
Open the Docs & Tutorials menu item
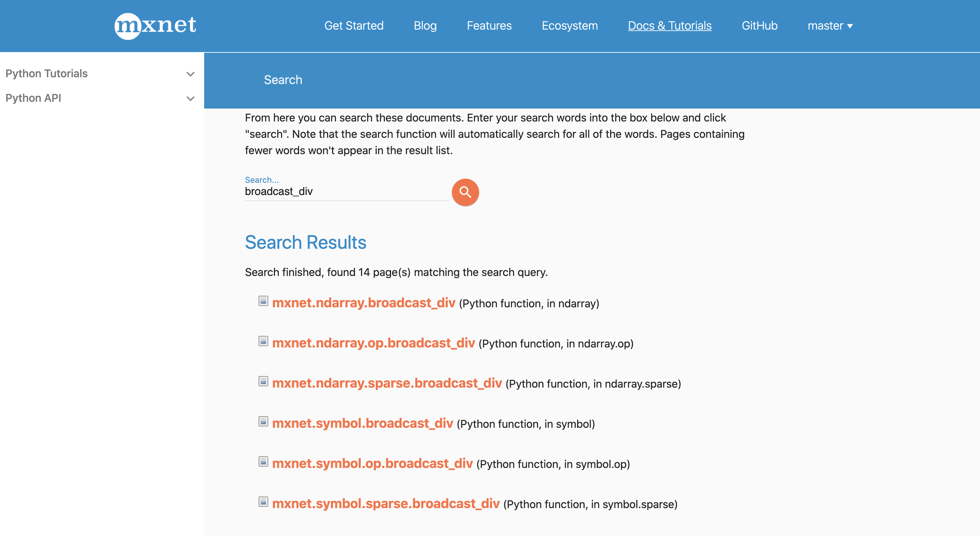(x=670, y=26)
